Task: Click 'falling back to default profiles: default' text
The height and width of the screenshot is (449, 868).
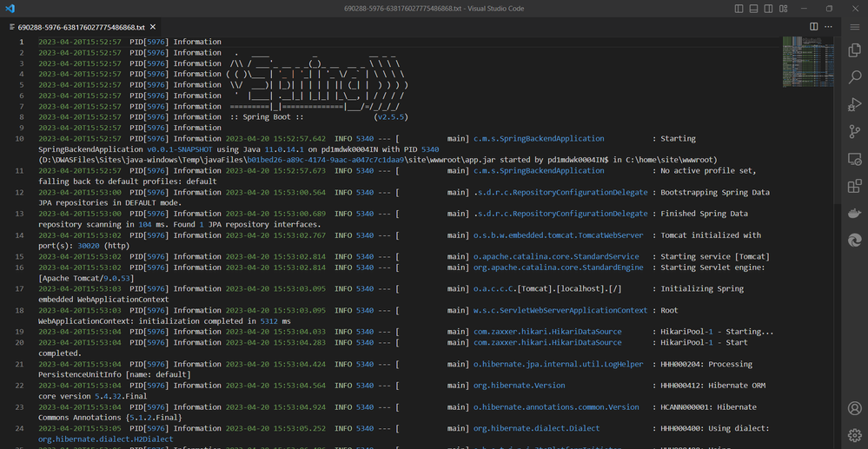Action: (128, 182)
